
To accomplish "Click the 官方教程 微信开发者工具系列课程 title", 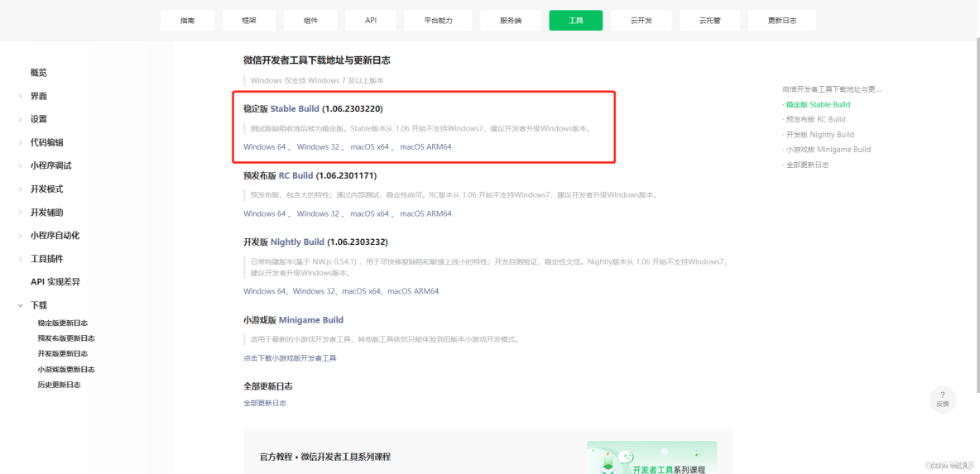I will coord(325,457).
